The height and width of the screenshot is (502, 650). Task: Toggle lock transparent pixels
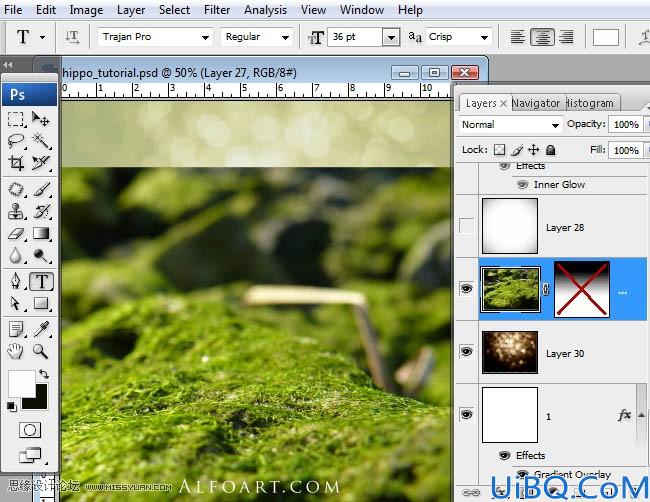500,150
